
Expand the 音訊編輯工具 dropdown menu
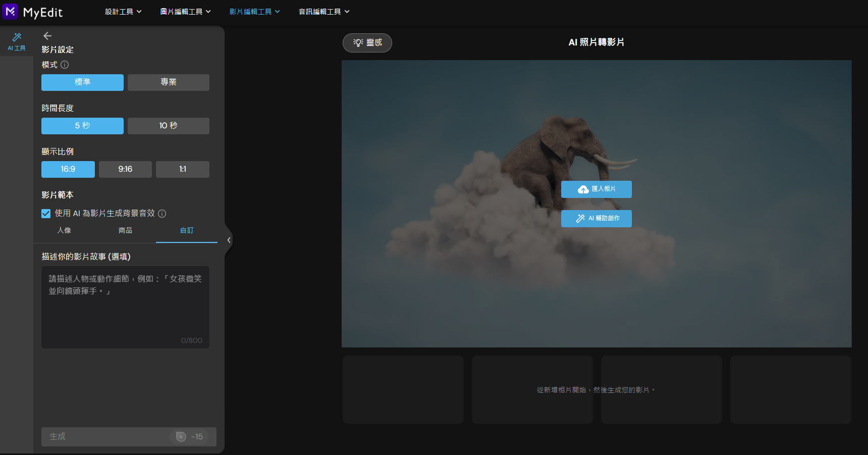pyautogui.click(x=323, y=12)
